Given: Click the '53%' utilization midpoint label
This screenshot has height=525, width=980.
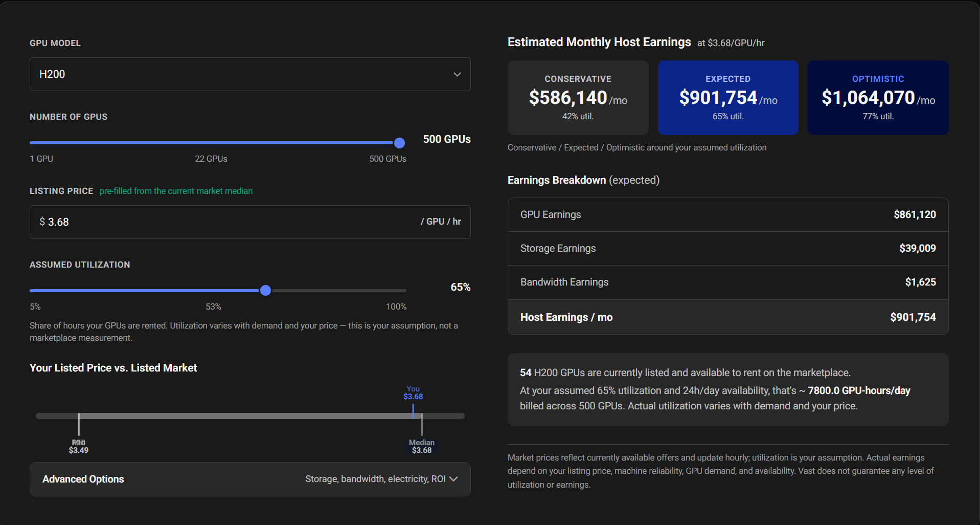Looking at the screenshot, I should tap(213, 307).
